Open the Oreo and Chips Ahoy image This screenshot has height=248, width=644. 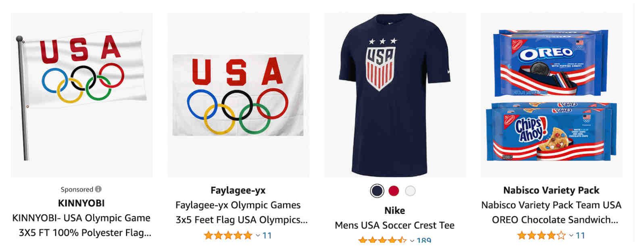pos(552,95)
